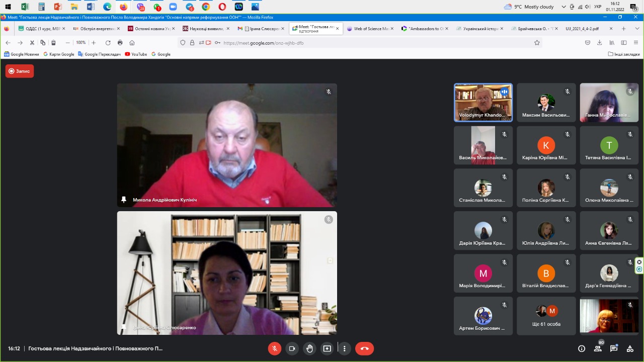Open the meeting details info icon
This screenshot has height=362, width=644.
tap(582, 348)
